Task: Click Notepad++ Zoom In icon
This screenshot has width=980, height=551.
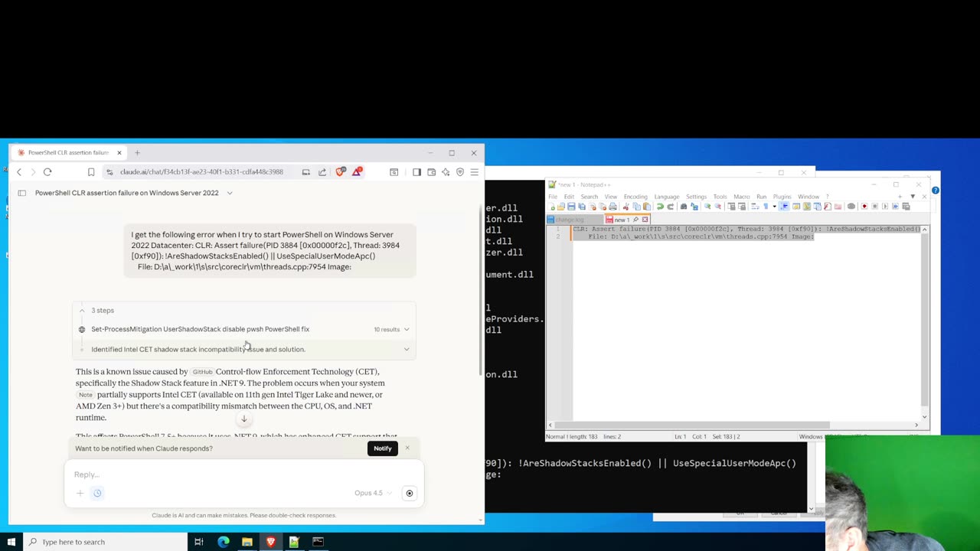Action: pyautogui.click(x=707, y=206)
